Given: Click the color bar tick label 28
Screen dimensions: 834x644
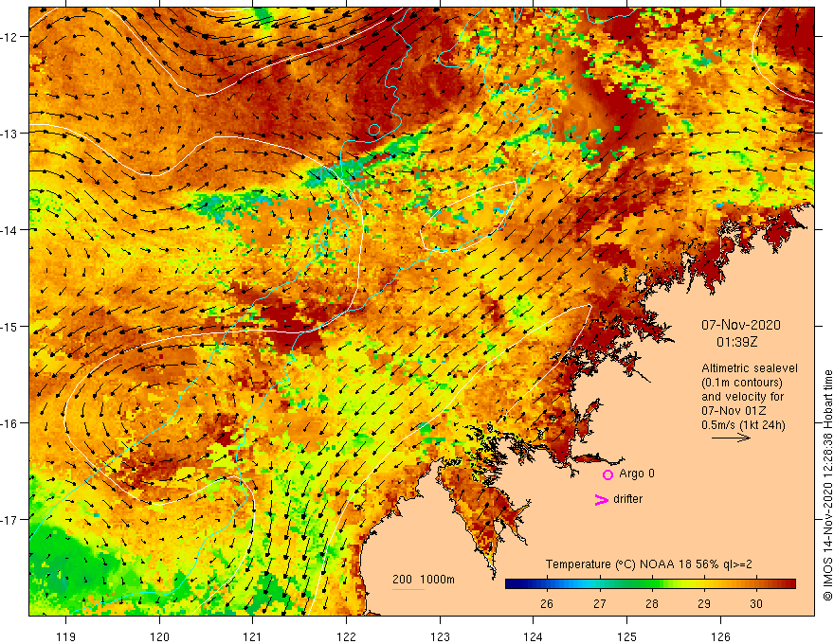Looking at the screenshot, I should click(x=652, y=603).
